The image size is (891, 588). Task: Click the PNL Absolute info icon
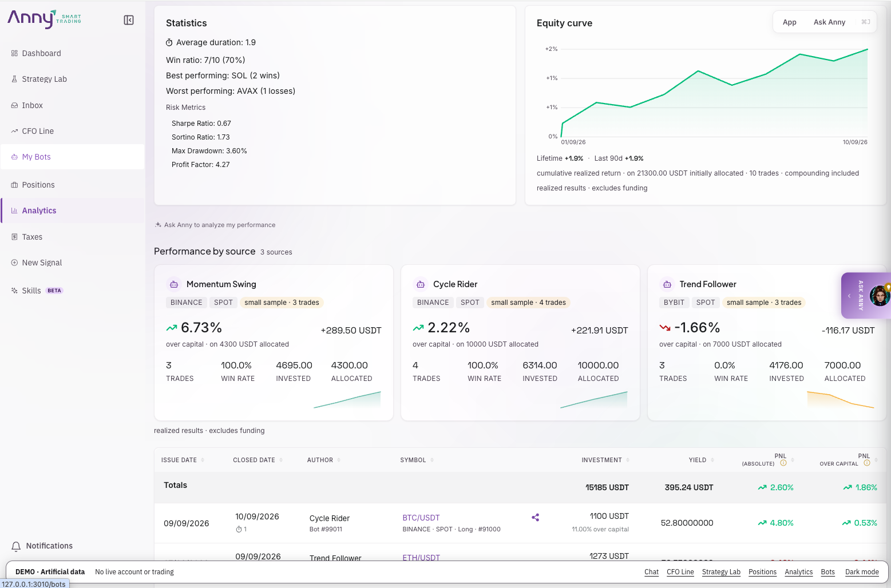783,463
